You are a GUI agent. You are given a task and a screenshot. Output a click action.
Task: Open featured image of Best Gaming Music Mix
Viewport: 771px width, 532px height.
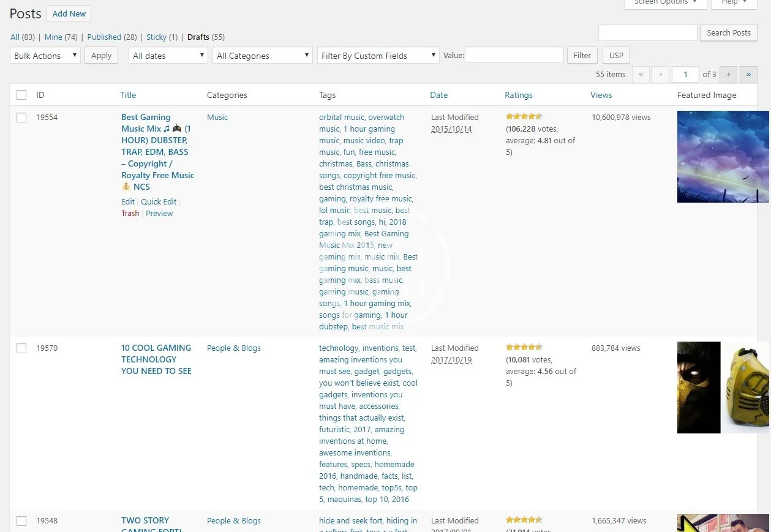pos(723,157)
